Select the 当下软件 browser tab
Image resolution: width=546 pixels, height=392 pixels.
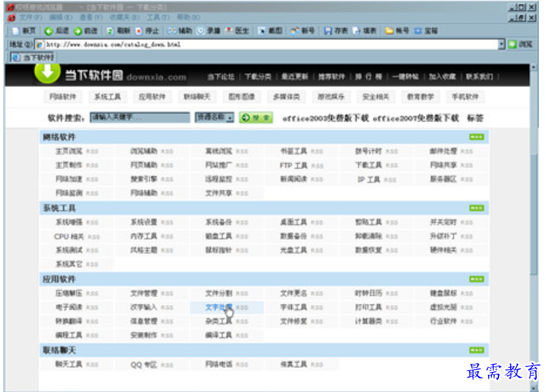pyautogui.click(x=33, y=57)
